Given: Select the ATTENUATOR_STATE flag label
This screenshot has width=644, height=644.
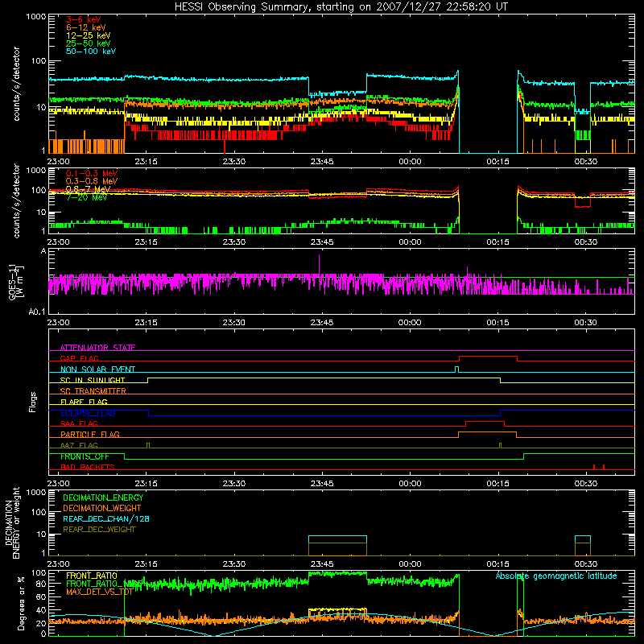Looking at the screenshot, I should 97,348.
